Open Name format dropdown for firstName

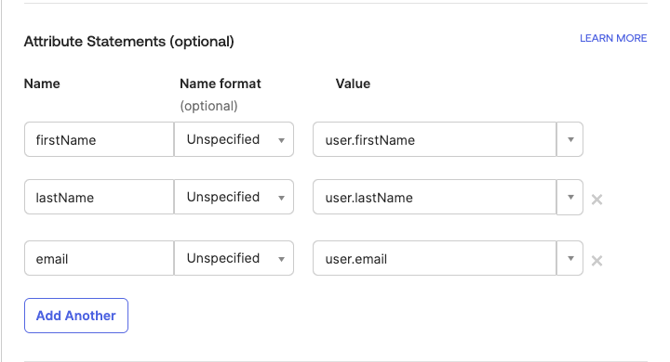(x=234, y=139)
